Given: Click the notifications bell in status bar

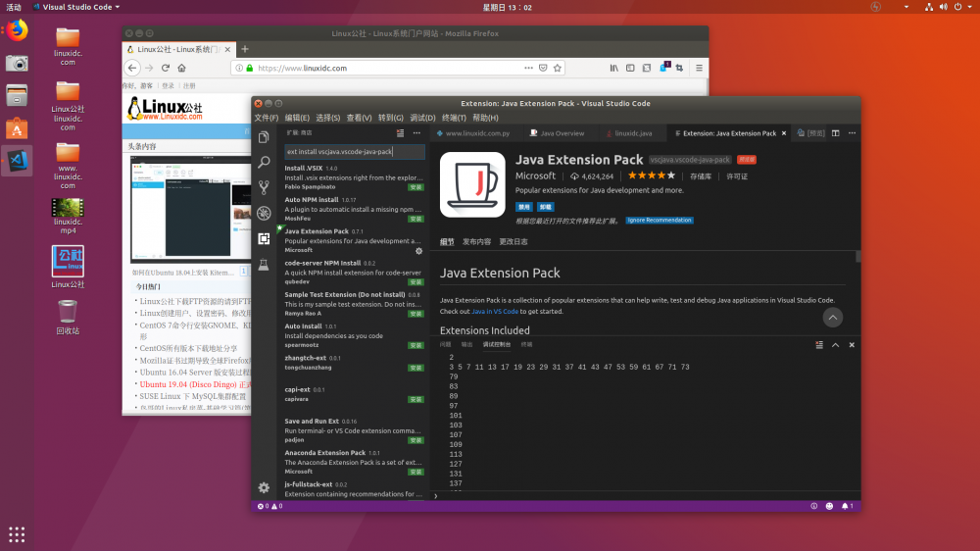Looking at the screenshot, I should tap(847, 506).
